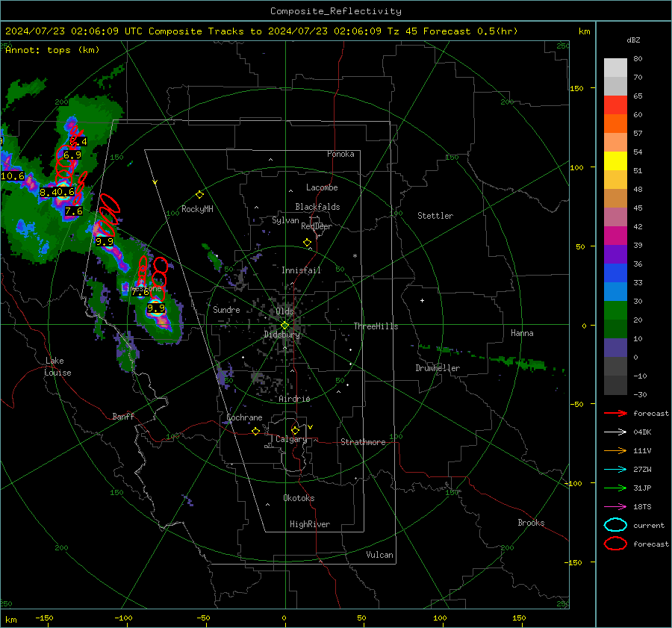672x628 pixels.
Task: Click the yellow diamond marker below Cochrane
Action: pyautogui.click(x=256, y=432)
